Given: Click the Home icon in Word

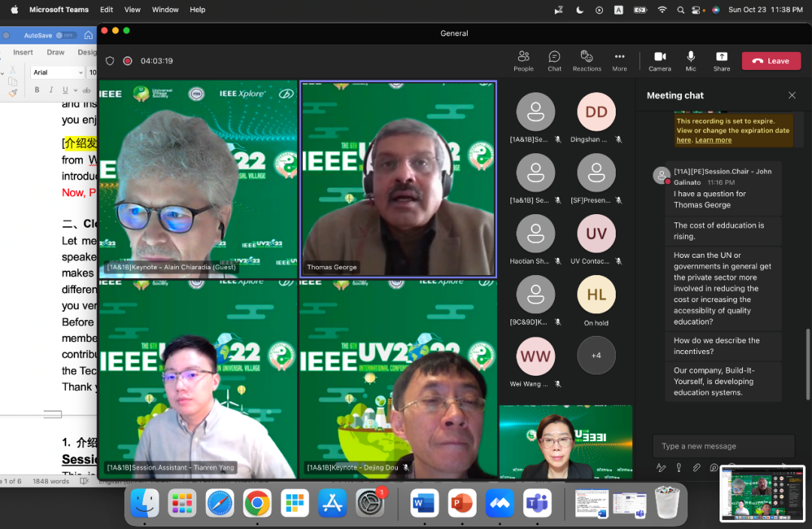Looking at the screenshot, I should [89, 35].
